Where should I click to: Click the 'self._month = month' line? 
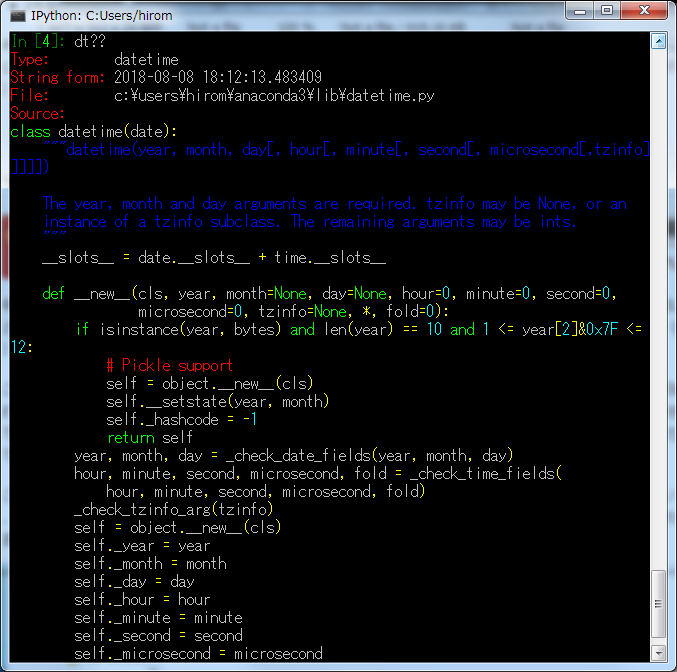pyautogui.click(x=150, y=564)
